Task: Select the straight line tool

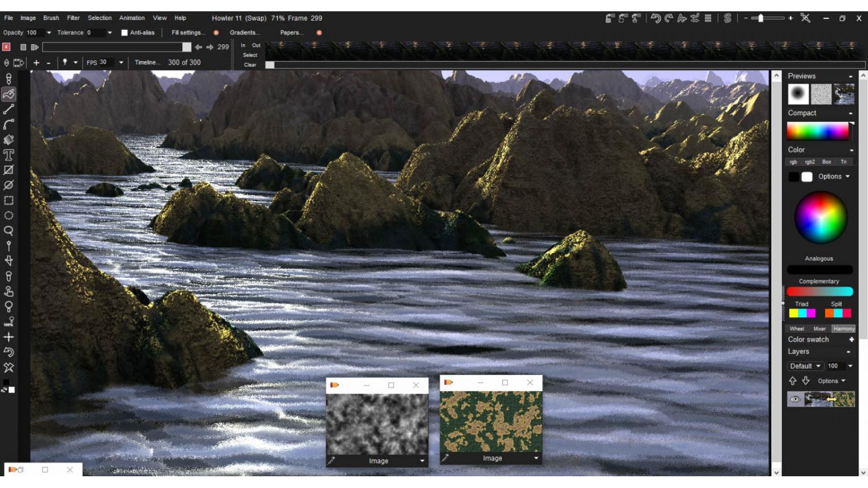Action: pyautogui.click(x=9, y=109)
